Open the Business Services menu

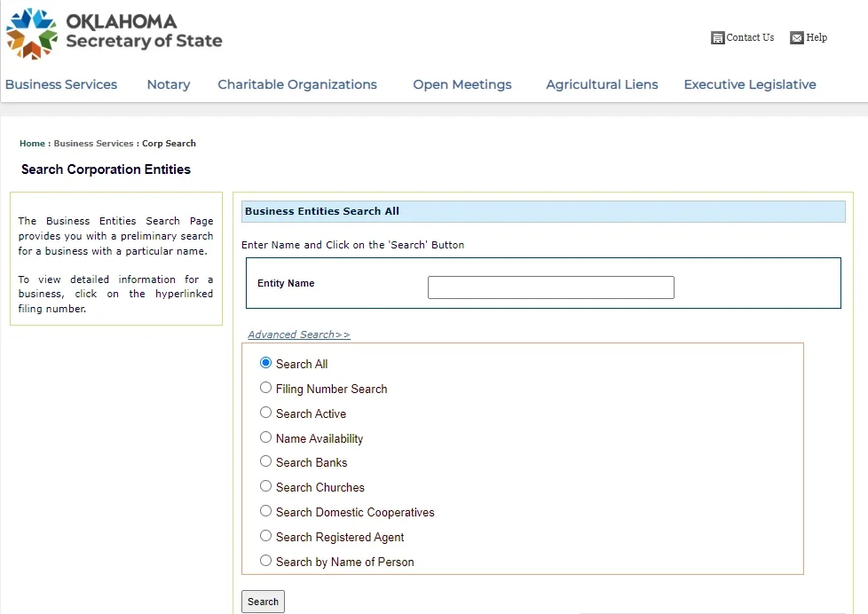(61, 84)
